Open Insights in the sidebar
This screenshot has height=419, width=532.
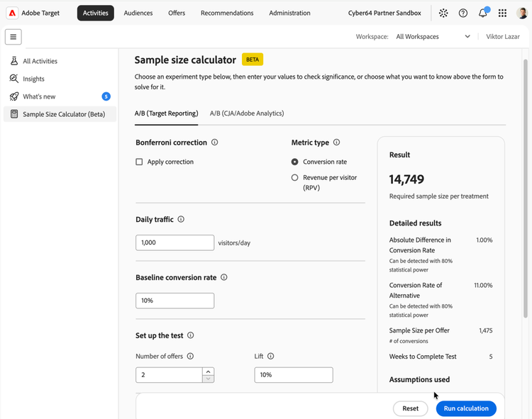point(60,79)
